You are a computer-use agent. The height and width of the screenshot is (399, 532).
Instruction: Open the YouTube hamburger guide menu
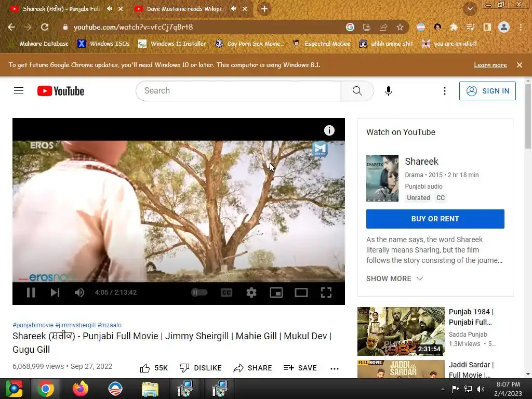tap(19, 91)
